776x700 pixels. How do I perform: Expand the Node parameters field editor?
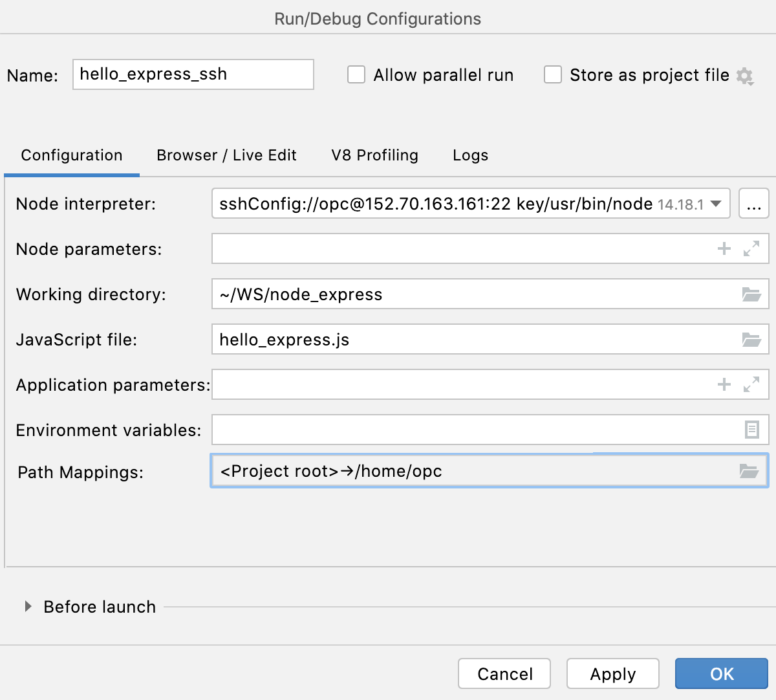click(x=750, y=248)
